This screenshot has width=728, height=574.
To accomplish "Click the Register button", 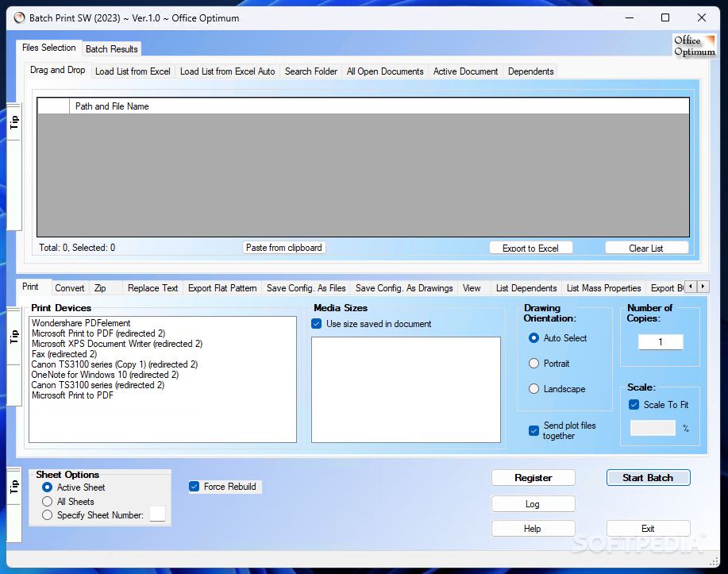I will coord(533,477).
